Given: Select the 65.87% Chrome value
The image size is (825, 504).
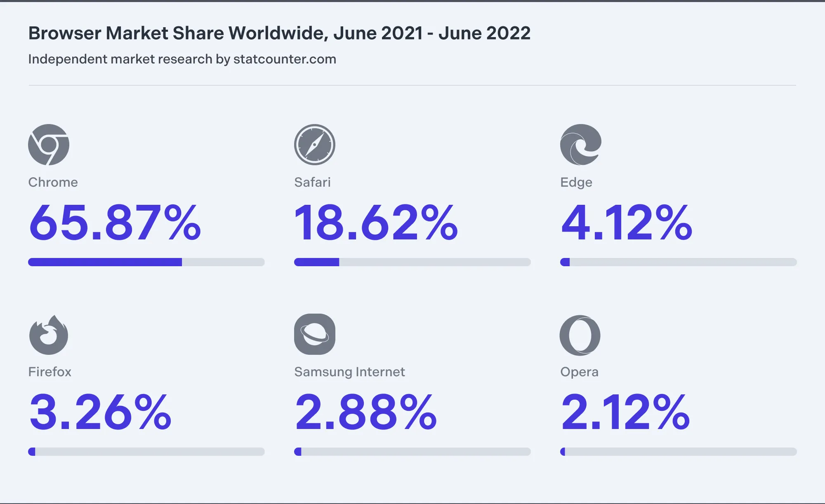Looking at the screenshot, I should [x=115, y=223].
